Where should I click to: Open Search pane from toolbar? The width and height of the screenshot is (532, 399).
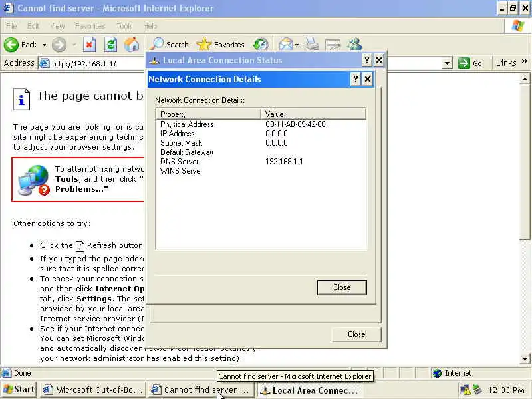[170, 45]
